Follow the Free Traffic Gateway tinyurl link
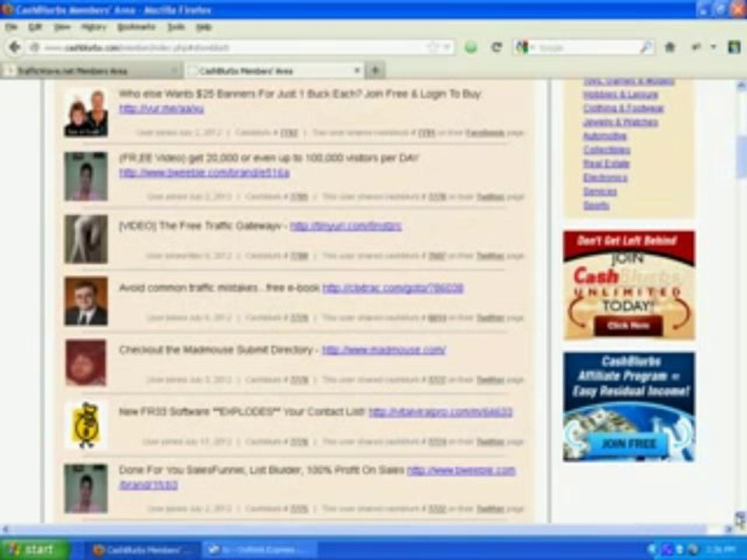Image resolution: width=747 pixels, height=560 pixels. (x=345, y=226)
